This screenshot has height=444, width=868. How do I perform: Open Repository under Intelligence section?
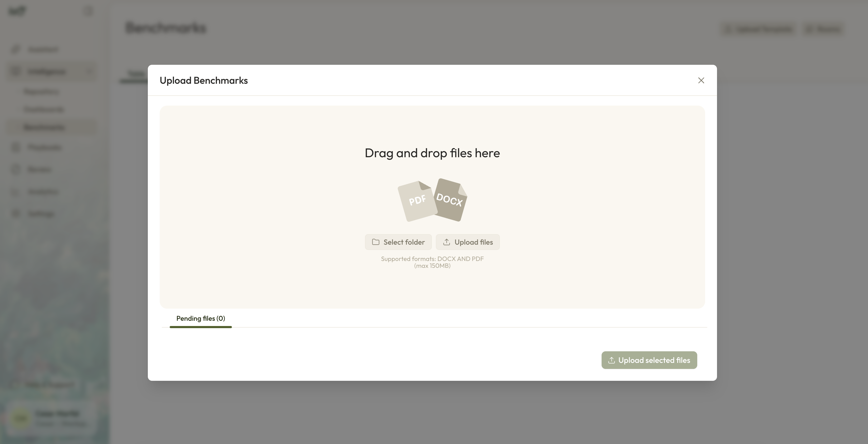tap(41, 92)
